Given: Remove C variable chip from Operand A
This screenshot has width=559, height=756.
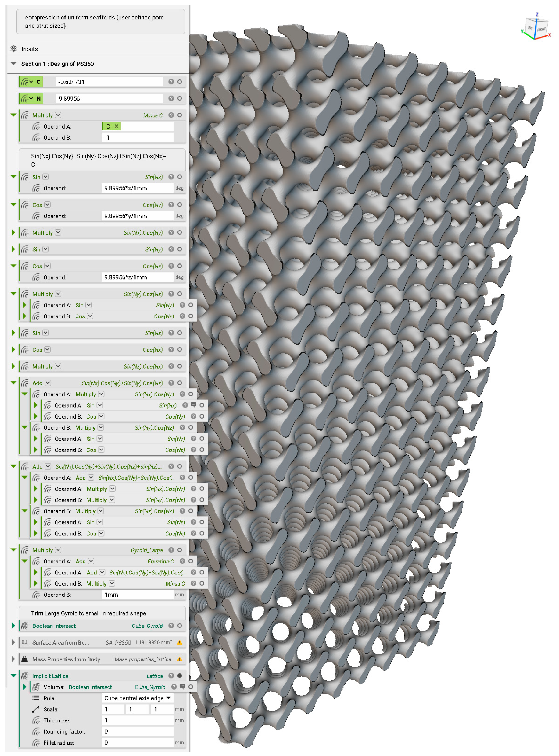Looking at the screenshot, I should [x=116, y=126].
